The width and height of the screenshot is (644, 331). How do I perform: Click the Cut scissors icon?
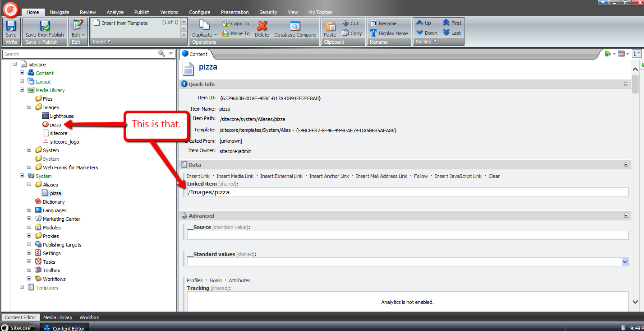pos(345,23)
